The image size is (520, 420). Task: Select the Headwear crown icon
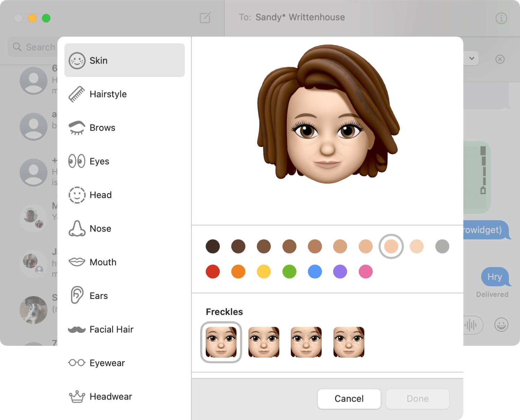pos(77,396)
